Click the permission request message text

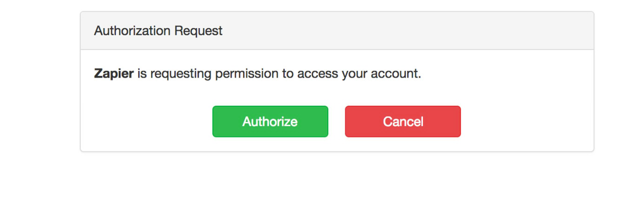257,74
